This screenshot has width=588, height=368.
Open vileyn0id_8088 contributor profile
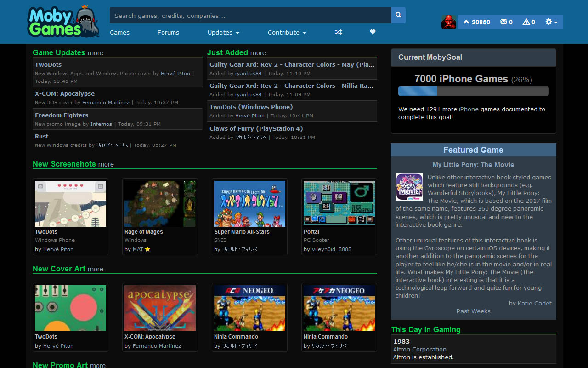(x=332, y=249)
